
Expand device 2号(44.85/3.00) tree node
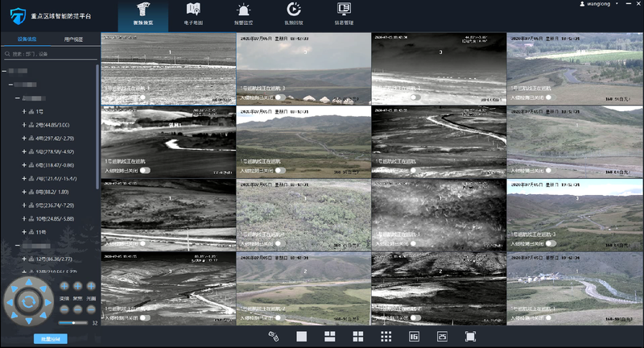click(25, 125)
